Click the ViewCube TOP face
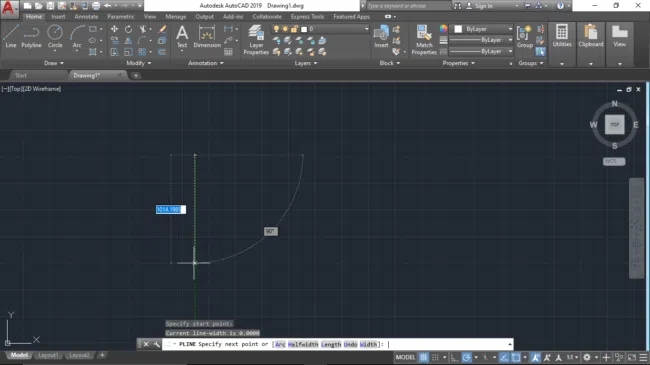The width and height of the screenshot is (650, 365). pos(614,124)
